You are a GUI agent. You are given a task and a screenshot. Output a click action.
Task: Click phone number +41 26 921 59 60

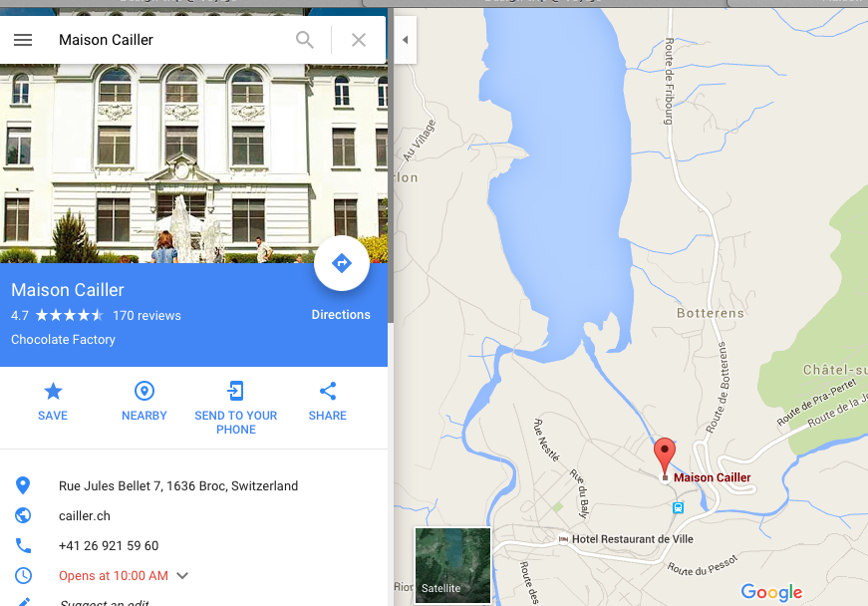click(x=109, y=545)
